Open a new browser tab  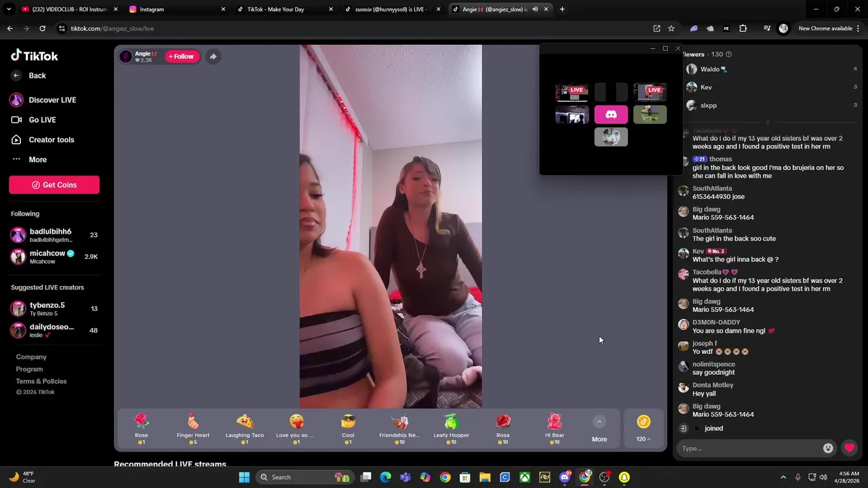tap(562, 9)
